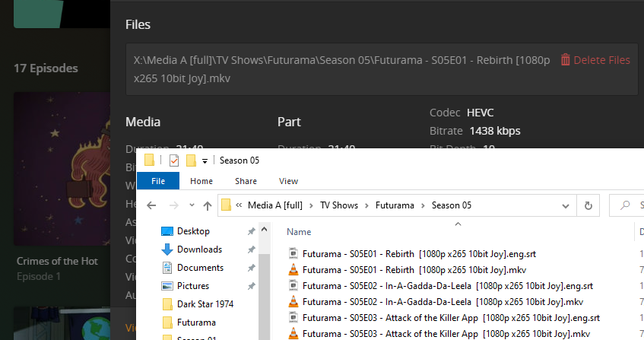Select S05E02 In-A-Gadda-Da-Leela .eng.srt file
The image size is (644, 340).
[448, 286]
